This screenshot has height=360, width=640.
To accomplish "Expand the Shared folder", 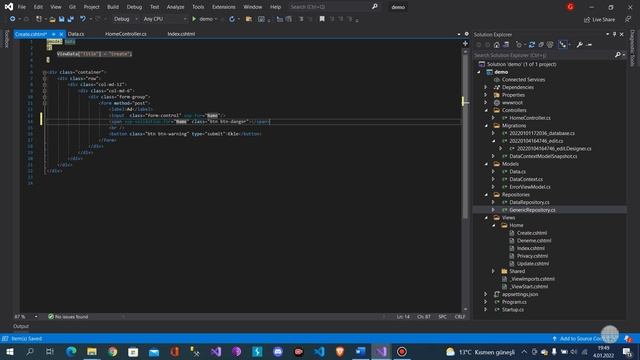I will [x=493, y=271].
